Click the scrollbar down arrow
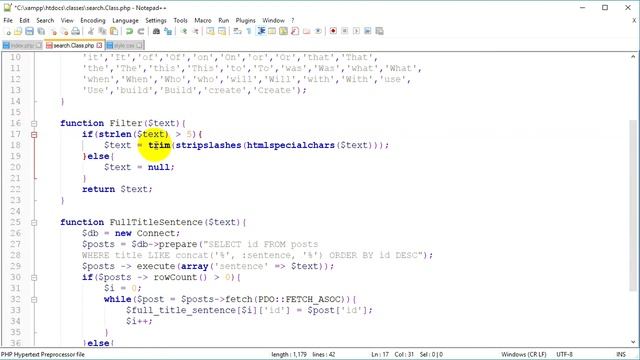 coord(633,342)
